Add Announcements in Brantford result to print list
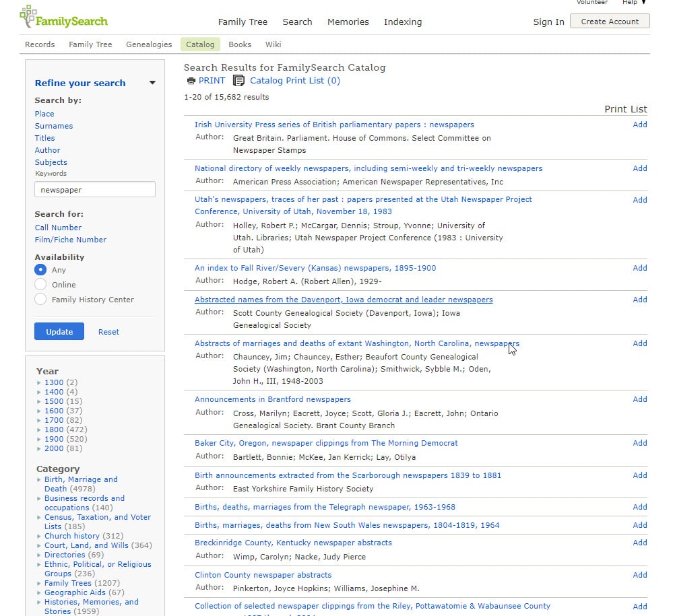 (639, 399)
